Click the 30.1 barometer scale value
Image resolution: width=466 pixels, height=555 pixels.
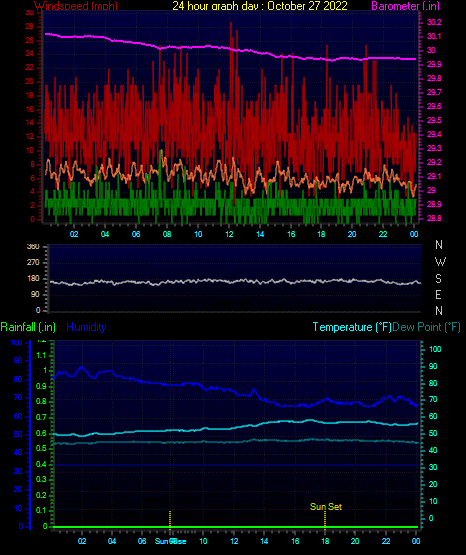(434, 36)
